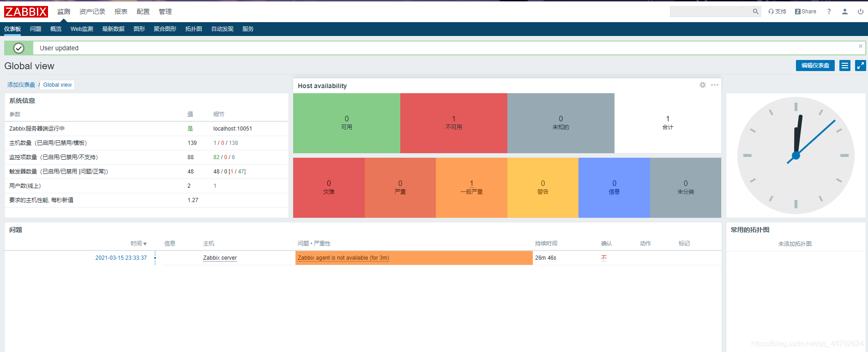Open the 聚合图形 (Screens) tab
Image resolution: width=868 pixels, height=352 pixels.
[x=165, y=29]
